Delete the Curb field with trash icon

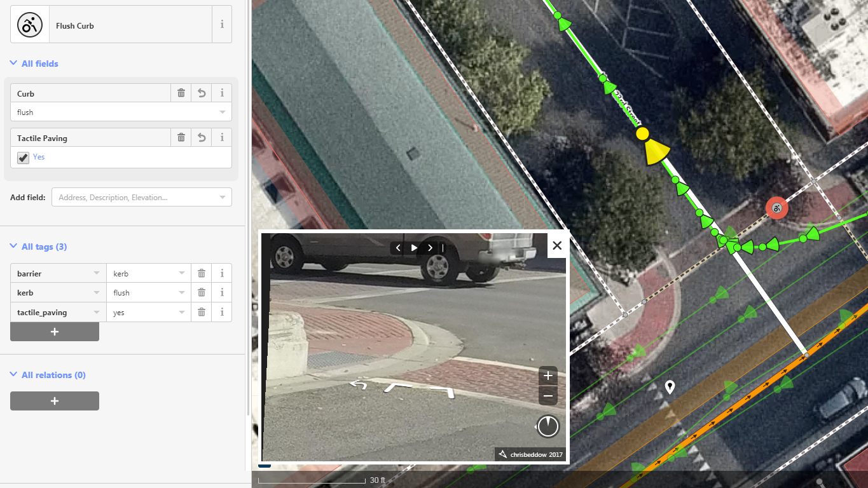pos(181,93)
